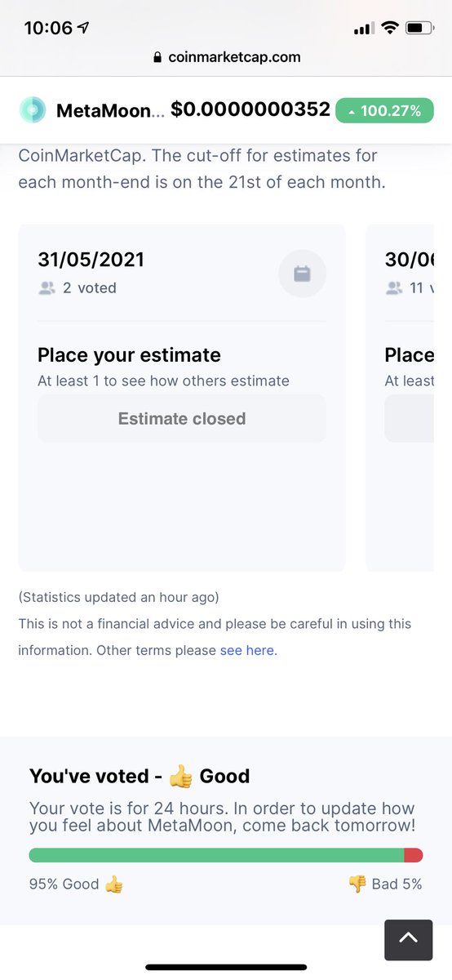Select the 30/06 estimate card
The width and height of the screenshot is (452, 980).
400,398
